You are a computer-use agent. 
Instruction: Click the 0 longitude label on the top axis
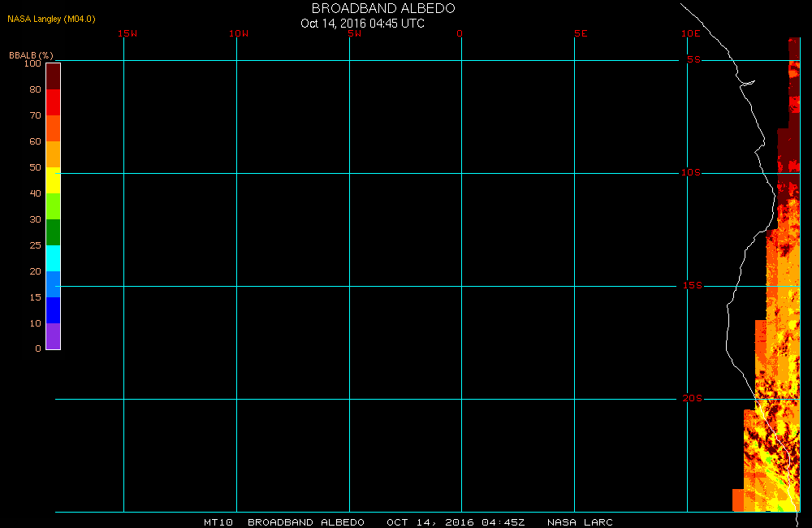click(x=460, y=33)
